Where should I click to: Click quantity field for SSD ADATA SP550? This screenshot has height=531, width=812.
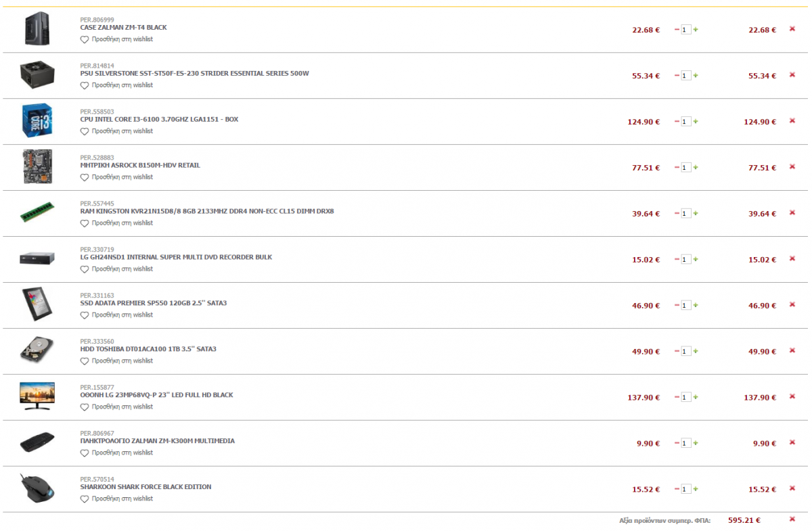click(x=686, y=306)
